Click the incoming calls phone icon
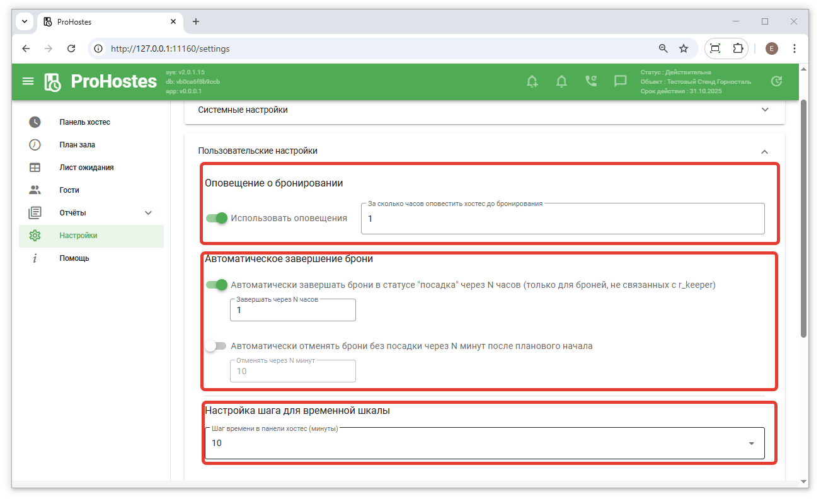Screen dimensions: 821x504 tap(590, 81)
